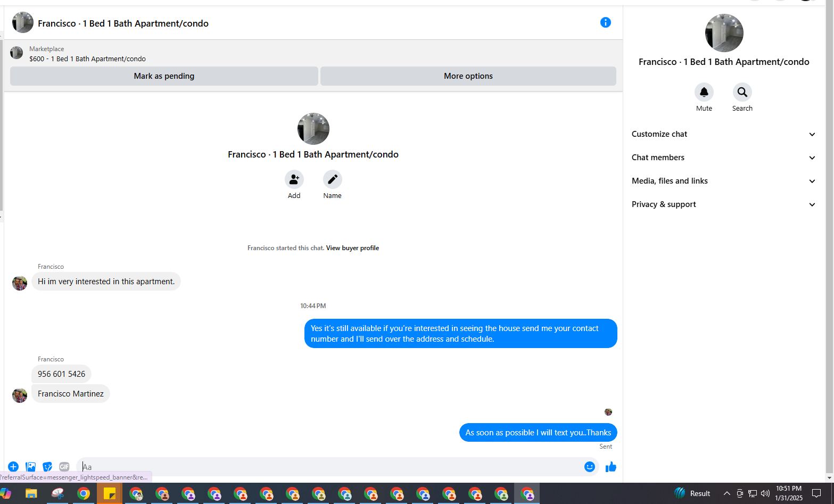Screen dimensions: 834x504
Task: Open File Explorer from the taskbar
Action: pyautogui.click(x=31, y=494)
